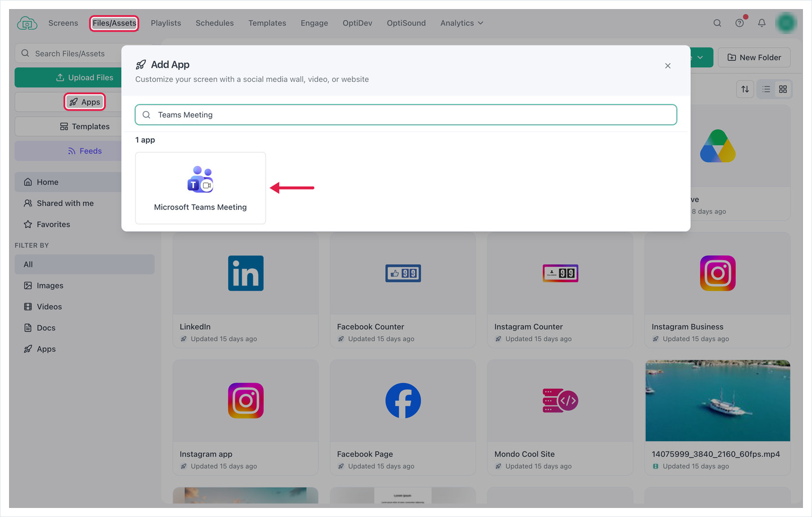The width and height of the screenshot is (812, 517).
Task: Open the Instagram Counter app card
Action: pos(560,290)
